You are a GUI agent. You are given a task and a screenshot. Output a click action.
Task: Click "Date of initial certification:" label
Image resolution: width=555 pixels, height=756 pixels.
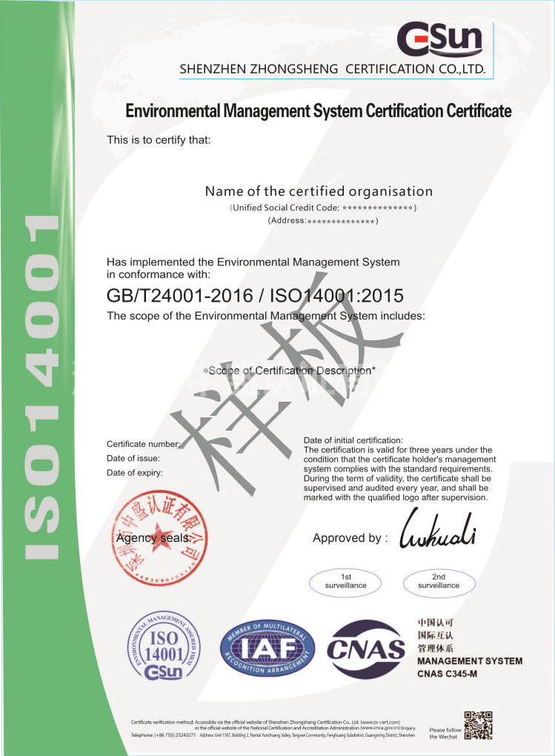353,440
